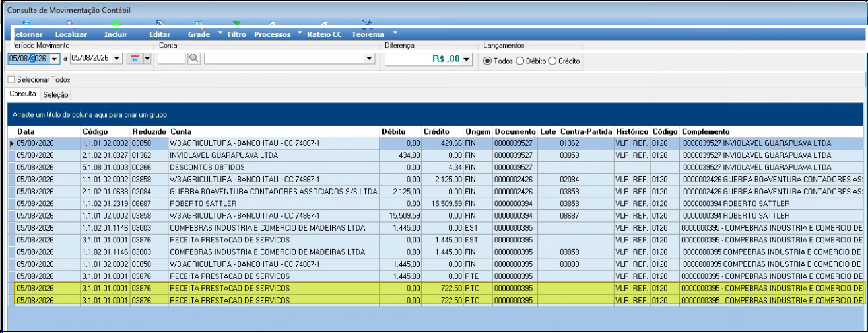The width and height of the screenshot is (868, 333).
Task: Sort by the Origem column header
Action: click(478, 132)
